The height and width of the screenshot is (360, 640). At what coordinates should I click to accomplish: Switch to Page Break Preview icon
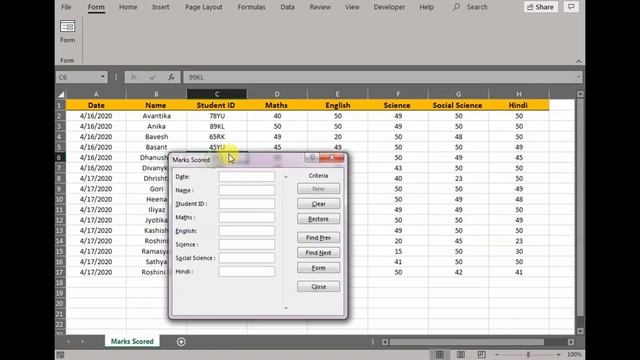click(x=482, y=355)
